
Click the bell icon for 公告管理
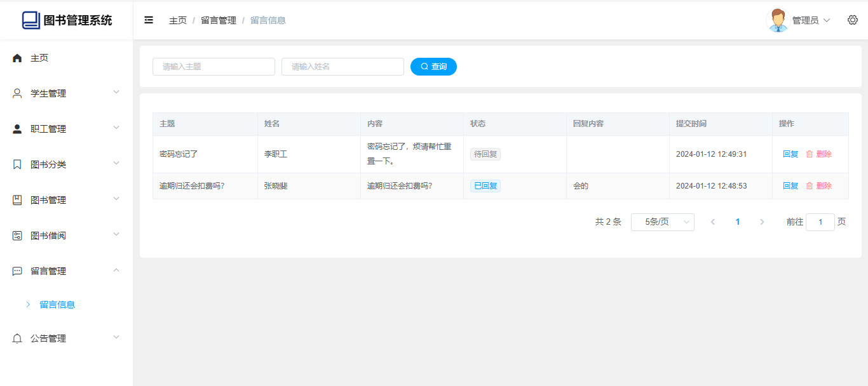[x=17, y=339]
